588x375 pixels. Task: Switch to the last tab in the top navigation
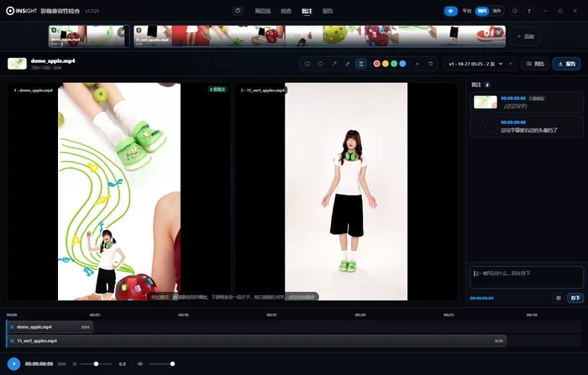click(328, 11)
